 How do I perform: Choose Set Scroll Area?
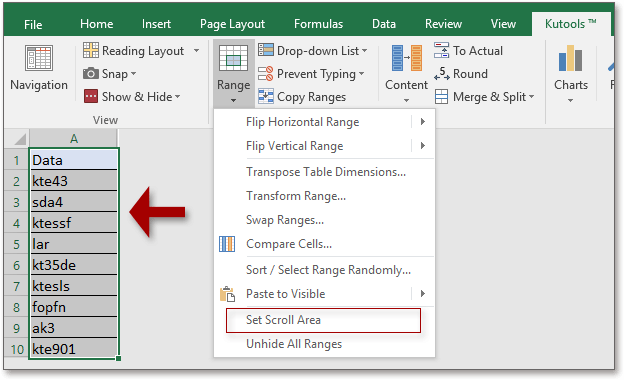point(323,320)
